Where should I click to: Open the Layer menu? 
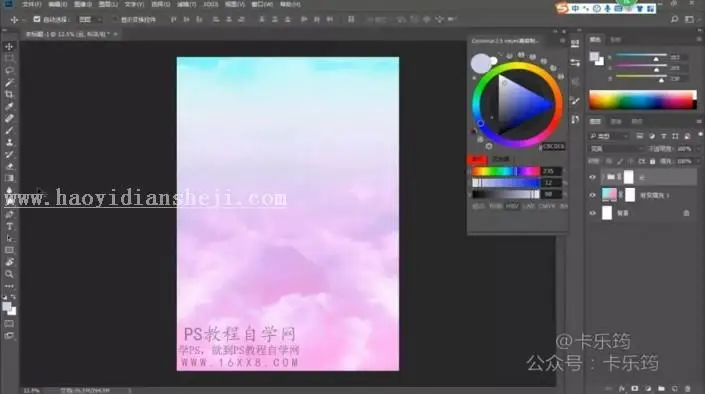pyautogui.click(x=108, y=4)
